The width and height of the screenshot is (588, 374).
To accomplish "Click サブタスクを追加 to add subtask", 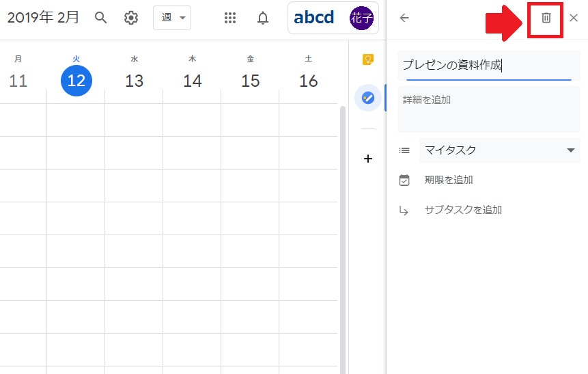I will pyautogui.click(x=463, y=211).
